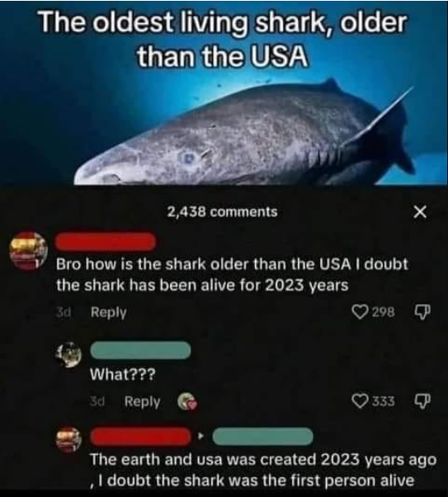
Task: Open red username on last reply
Action: [x=141, y=436]
